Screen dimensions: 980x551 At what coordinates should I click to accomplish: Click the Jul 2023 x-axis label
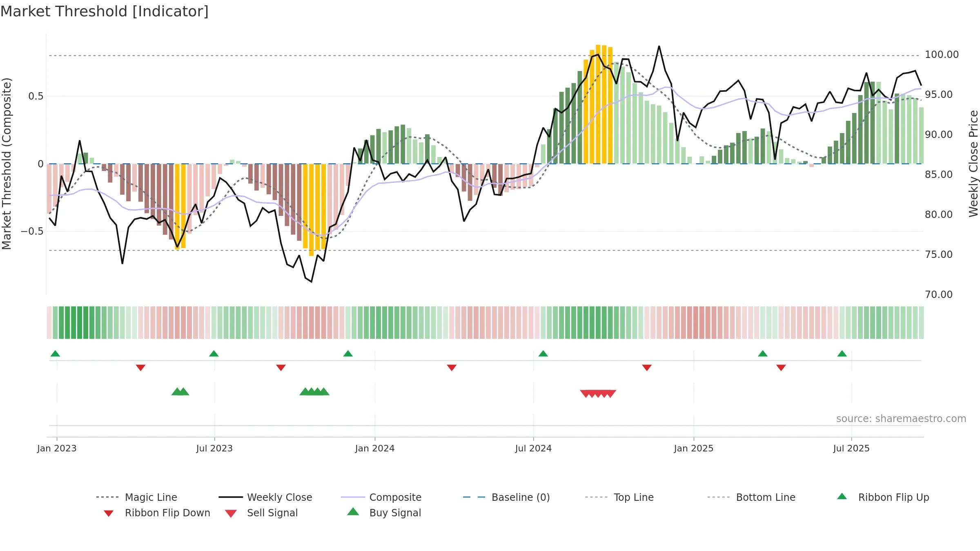[214, 449]
